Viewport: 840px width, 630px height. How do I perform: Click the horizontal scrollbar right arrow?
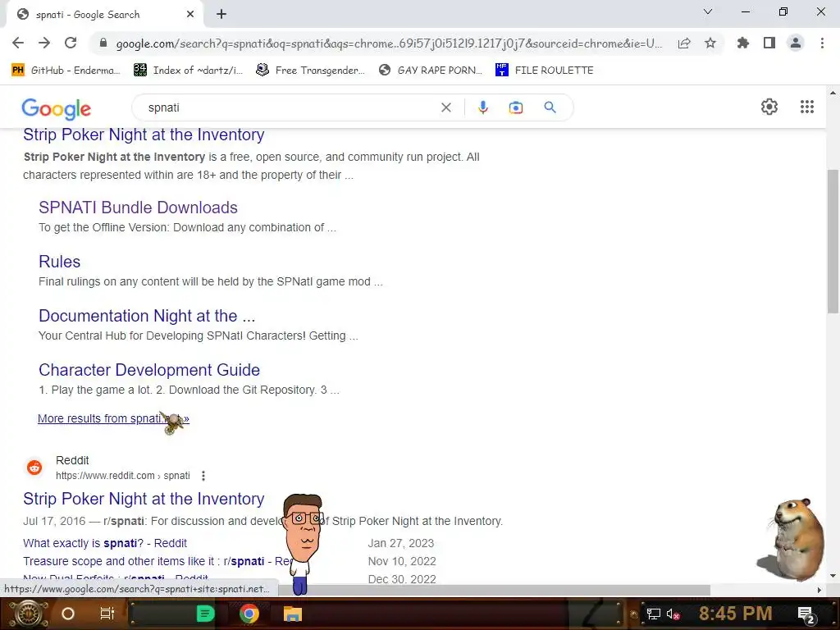(819, 590)
